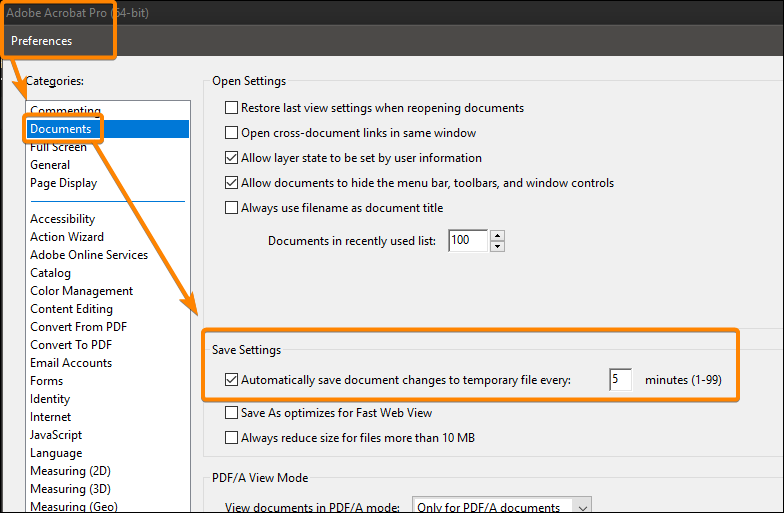Decrease the recently used list count

[497, 246]
